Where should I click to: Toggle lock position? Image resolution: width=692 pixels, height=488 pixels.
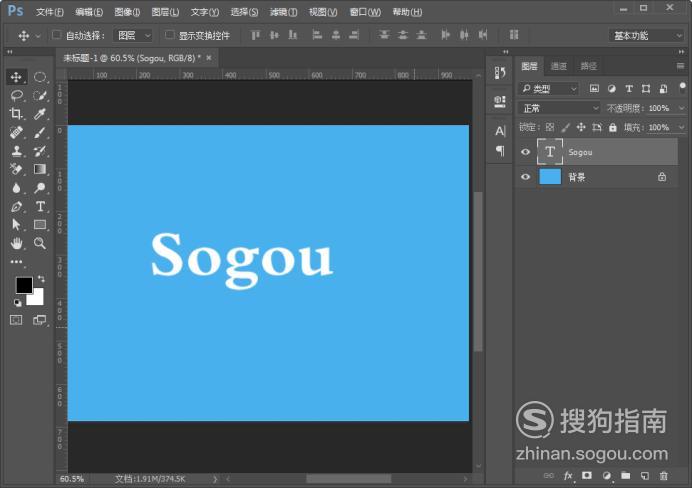pos(581,128)
